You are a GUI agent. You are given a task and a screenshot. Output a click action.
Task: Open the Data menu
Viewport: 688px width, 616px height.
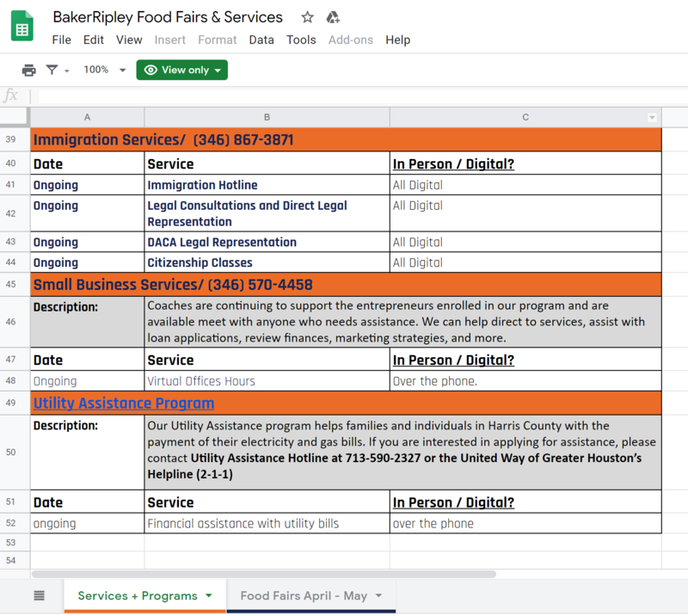click(261, 40)
